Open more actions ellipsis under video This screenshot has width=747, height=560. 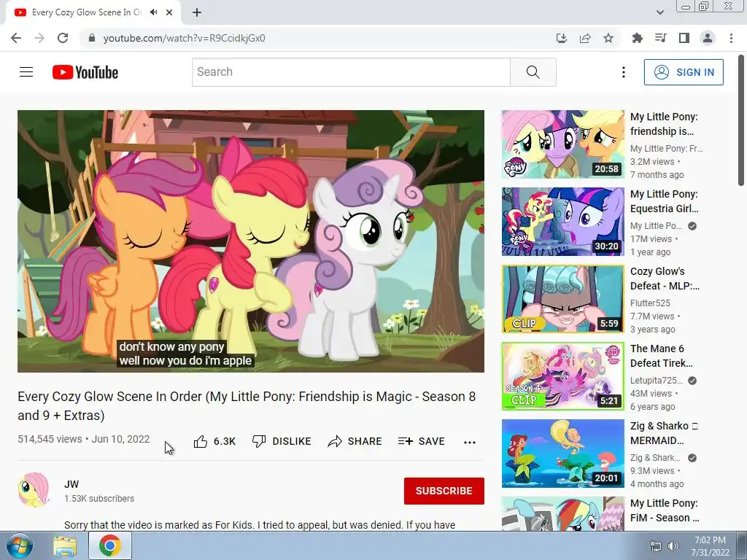(x=470, y=442)
